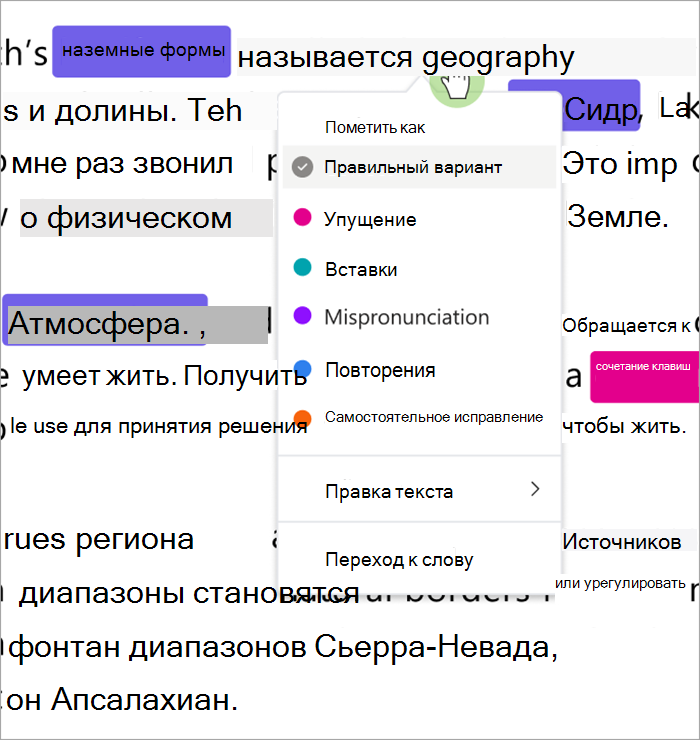Click the word 'Это' before 'imp'
The width and height of the screenshot is (700, 740).
590,163
